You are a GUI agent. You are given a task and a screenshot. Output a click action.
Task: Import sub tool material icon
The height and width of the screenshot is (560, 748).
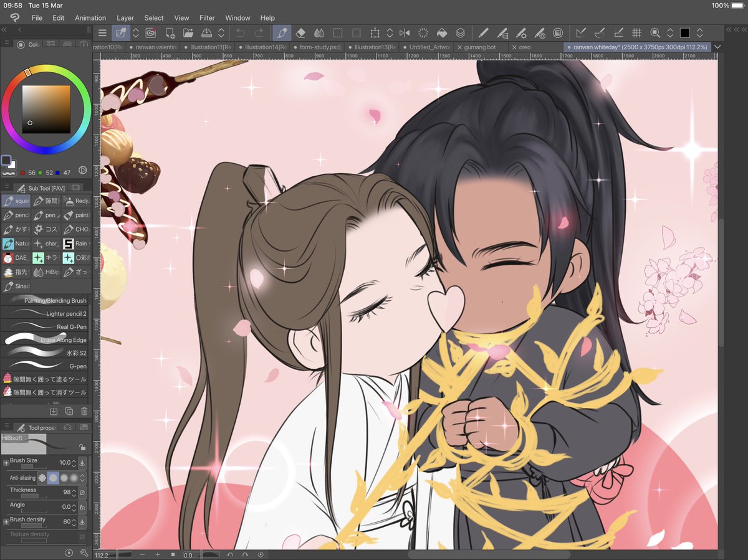[54, 411]
